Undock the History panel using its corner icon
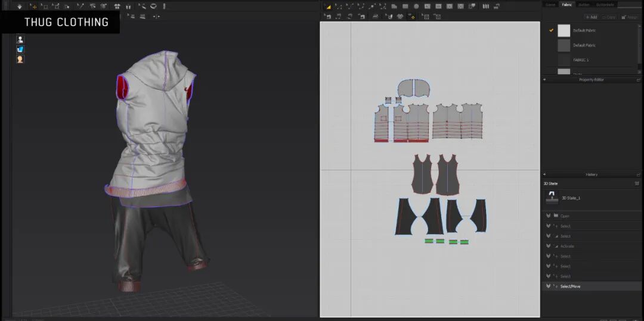The image size is (644, 321). pos(639,174)
